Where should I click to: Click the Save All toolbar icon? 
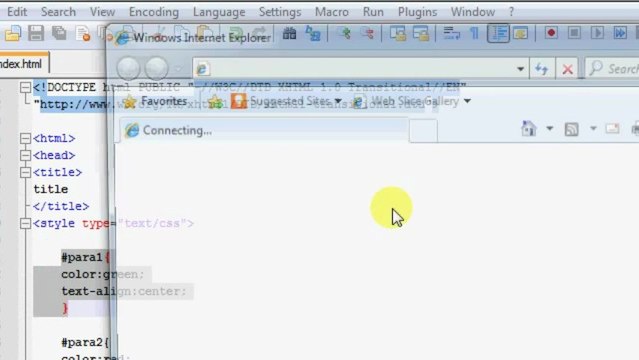coord(59,33)
